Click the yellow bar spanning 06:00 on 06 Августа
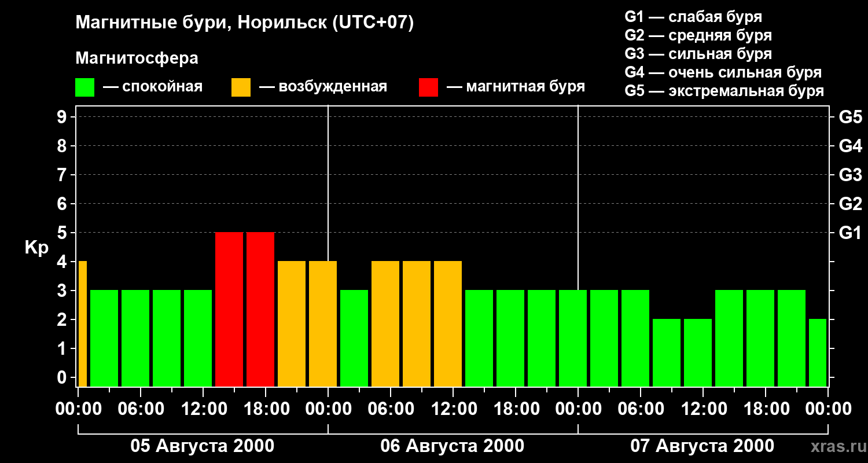 click(385, 324)
